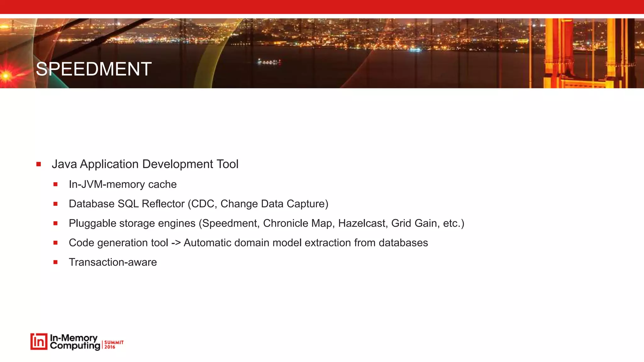Click the SPEEDMENT slide title
The width and height of the screenshot is (644, 362).
pos(94,69)
